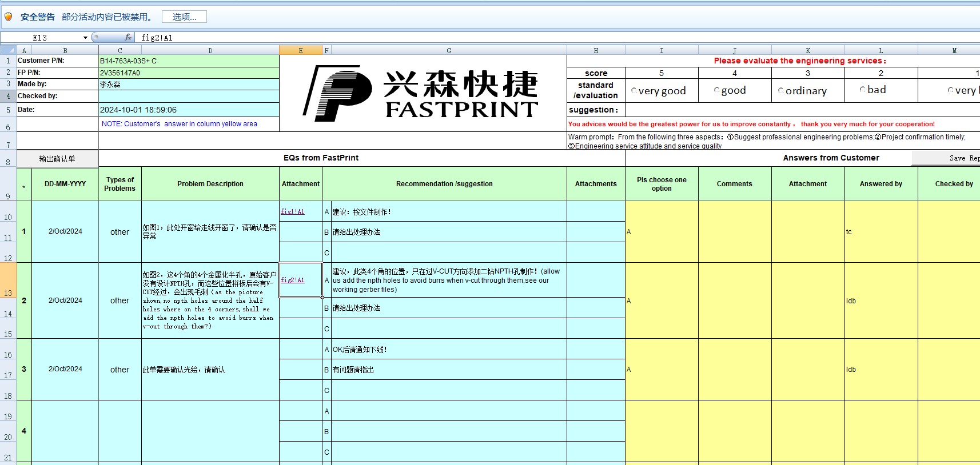Screen dimensions: 980x465
Task: Select the 'very good' rating option
Action: pos(635,91)
